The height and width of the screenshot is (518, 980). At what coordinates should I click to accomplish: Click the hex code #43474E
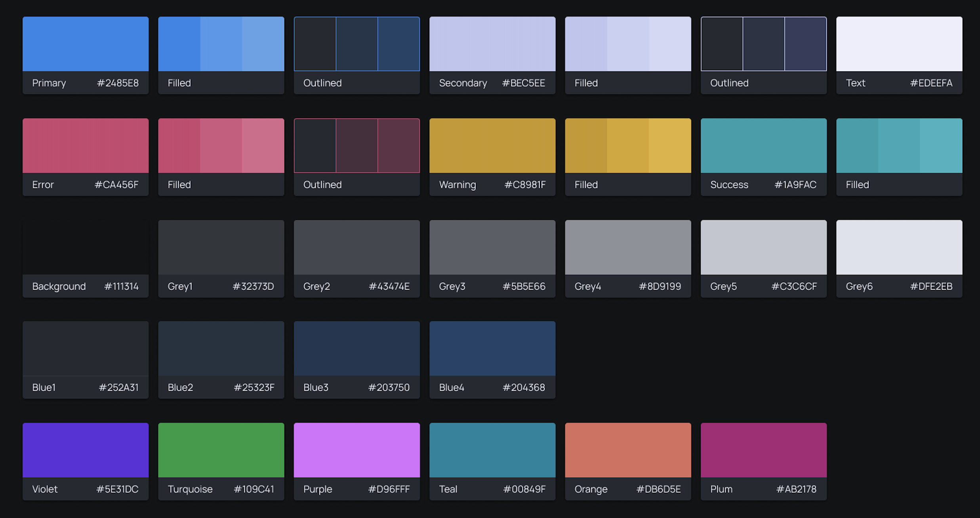pyautogui.click(x=389, y=286)
